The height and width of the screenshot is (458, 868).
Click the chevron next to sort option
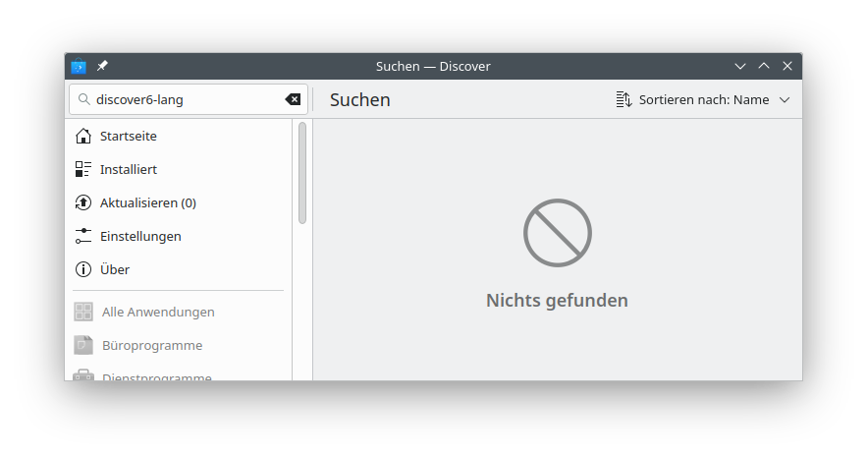coord(785,99)
